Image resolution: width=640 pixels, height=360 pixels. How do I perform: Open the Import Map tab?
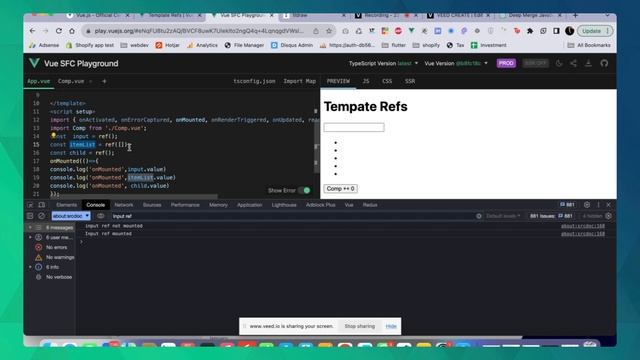point(300,81)
